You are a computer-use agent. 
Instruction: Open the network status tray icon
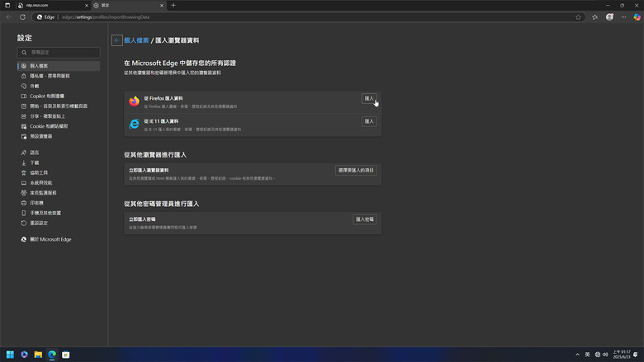click(598, 355)
